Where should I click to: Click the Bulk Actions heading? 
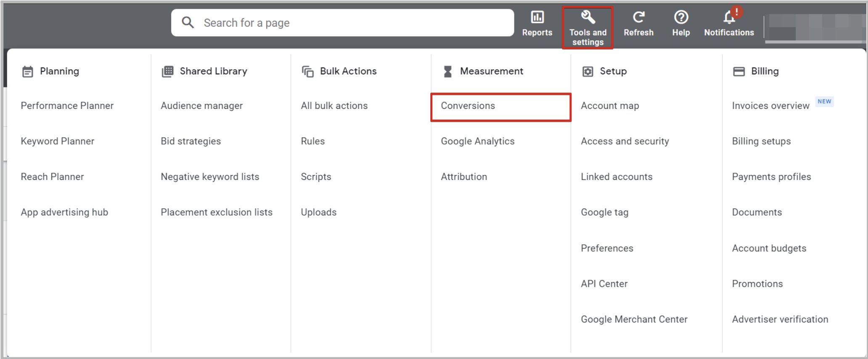coord(348,71)
